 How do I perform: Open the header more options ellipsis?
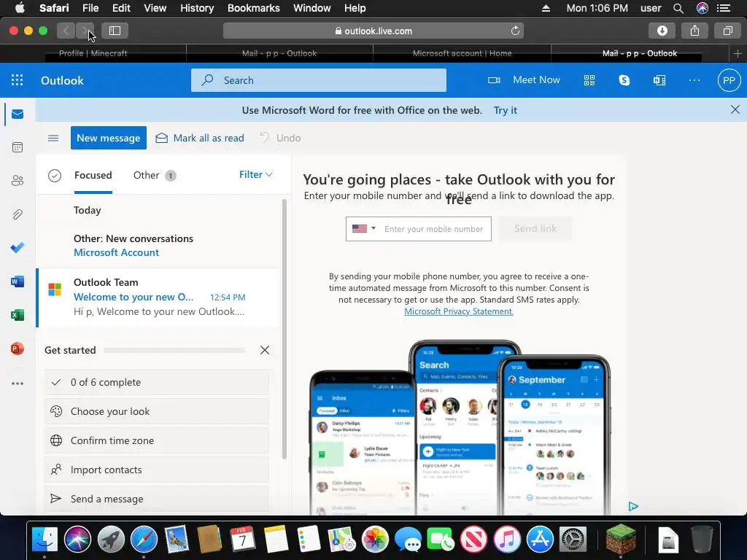click(x=694, y=80)
